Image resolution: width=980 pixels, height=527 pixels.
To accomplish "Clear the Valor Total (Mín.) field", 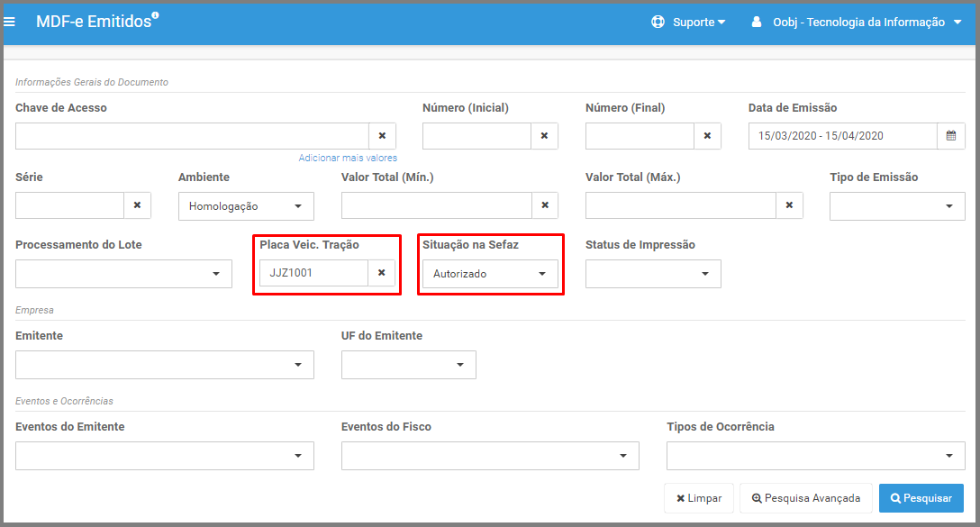I will coord(545,205).
